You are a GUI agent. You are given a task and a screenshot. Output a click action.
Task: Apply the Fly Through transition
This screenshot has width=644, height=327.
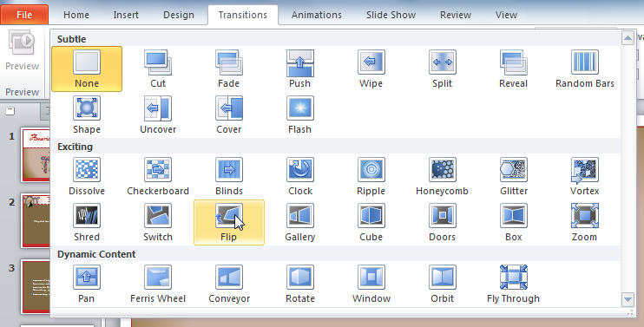pos(514,284)
